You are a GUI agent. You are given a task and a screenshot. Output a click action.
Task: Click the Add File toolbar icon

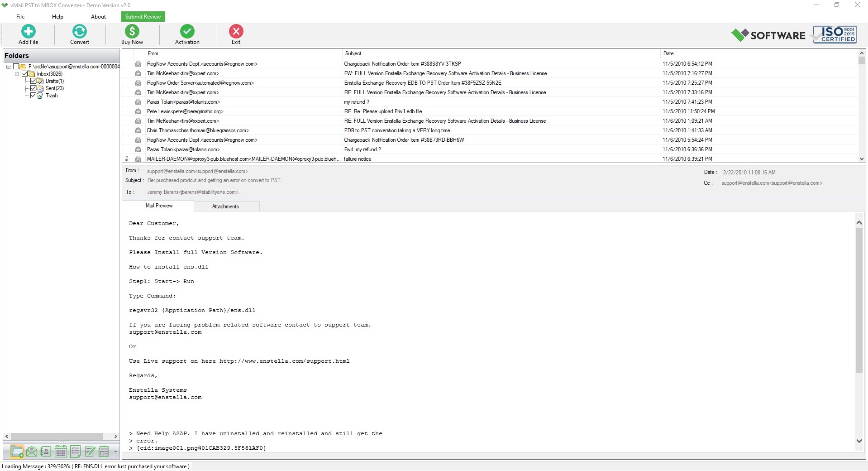pos(28,31)
